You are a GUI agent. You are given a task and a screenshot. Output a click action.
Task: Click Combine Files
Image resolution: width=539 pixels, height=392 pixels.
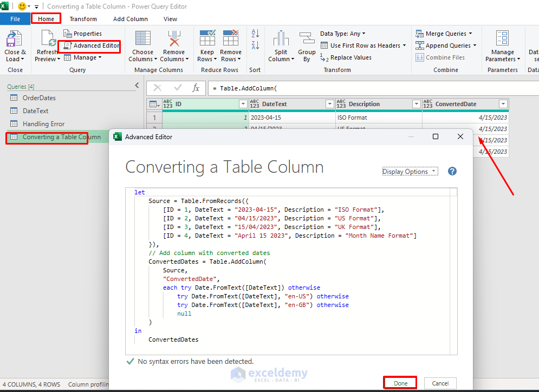440,57
